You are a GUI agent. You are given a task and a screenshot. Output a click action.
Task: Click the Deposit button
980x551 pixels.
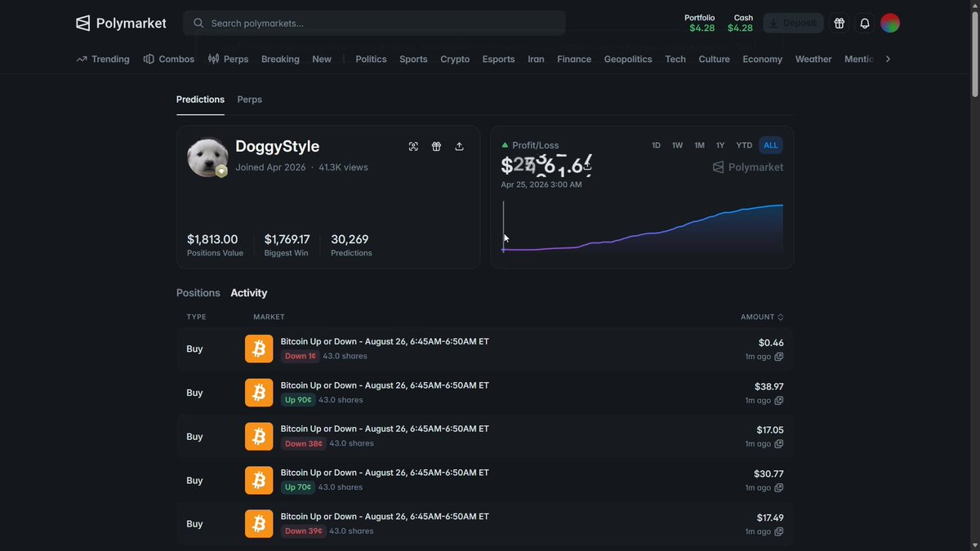pos(793,23)
